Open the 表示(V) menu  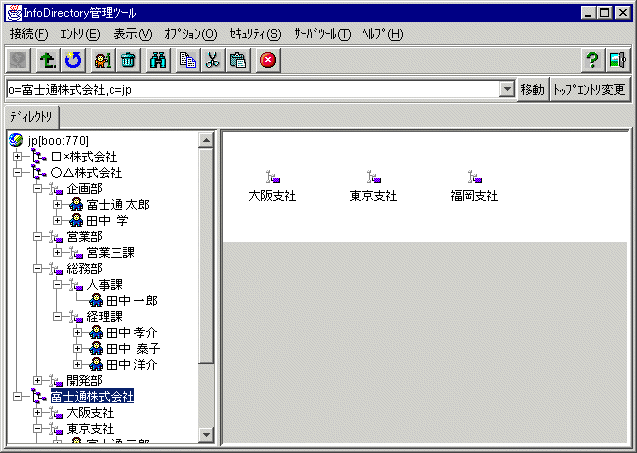pos(133,34)
